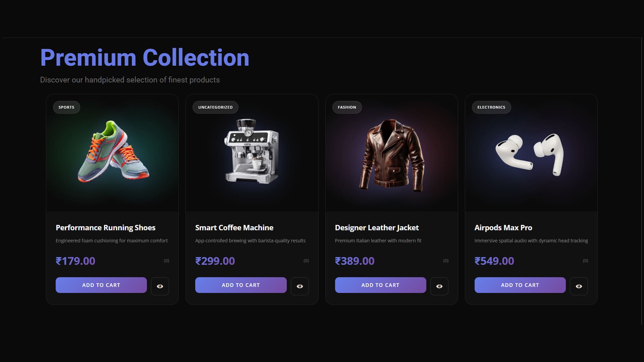Select the UNCATEGORIZED category badge

215,107
